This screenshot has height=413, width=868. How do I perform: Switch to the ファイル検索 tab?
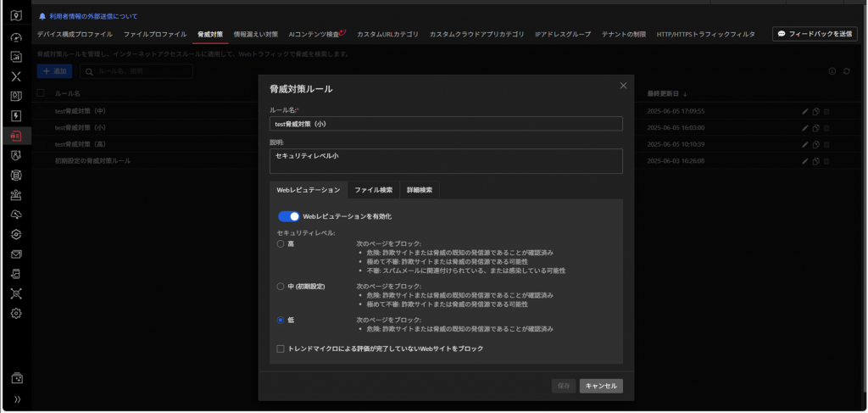[x=373, y=190]
